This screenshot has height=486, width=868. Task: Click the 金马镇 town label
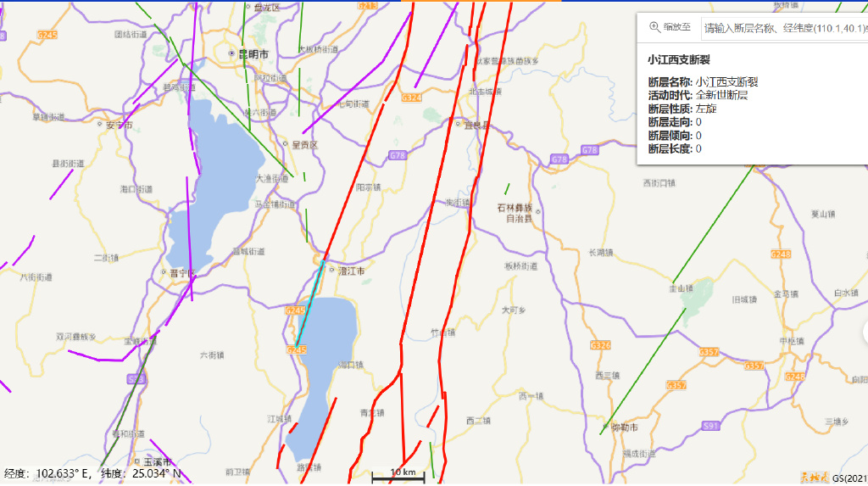[x=786, y=293]
